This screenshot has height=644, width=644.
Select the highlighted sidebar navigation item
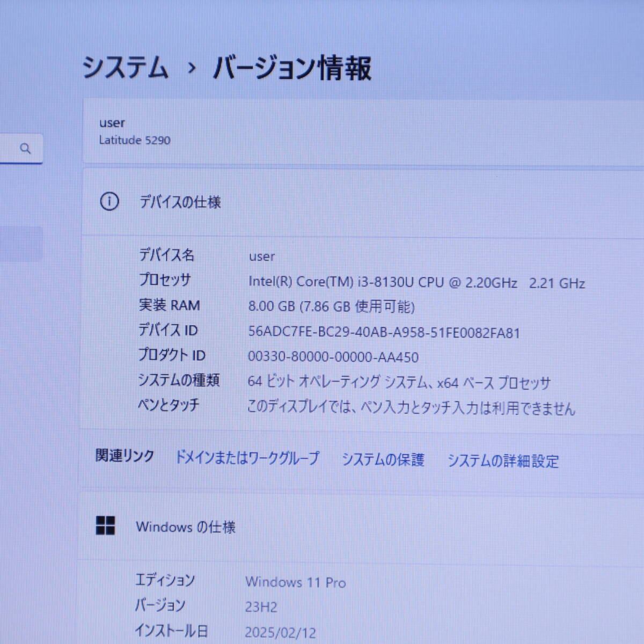point(20,244)
